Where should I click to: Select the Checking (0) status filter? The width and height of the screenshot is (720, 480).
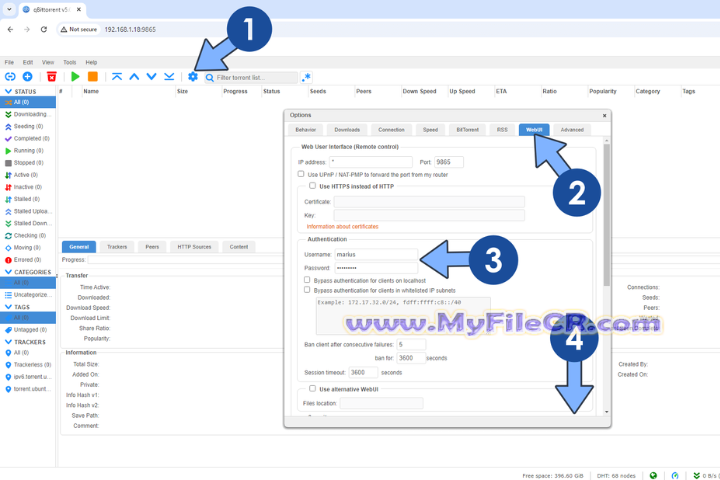(28, 235)
